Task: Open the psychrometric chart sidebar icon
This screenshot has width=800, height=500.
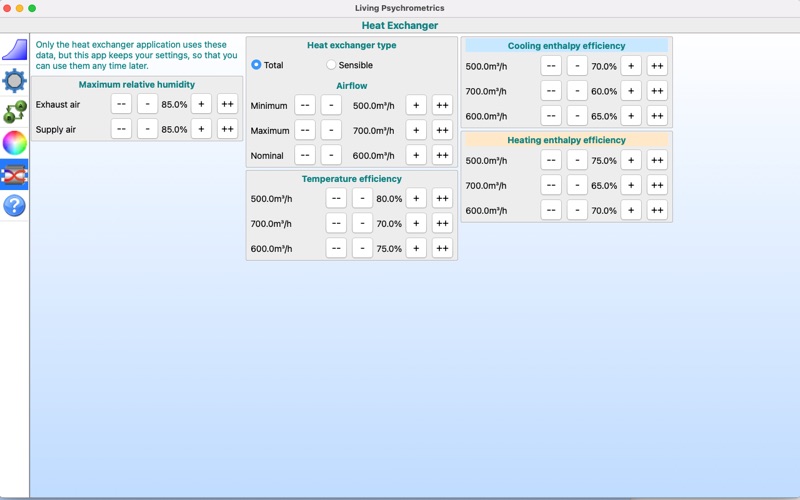Action: [x=14, y=50]
